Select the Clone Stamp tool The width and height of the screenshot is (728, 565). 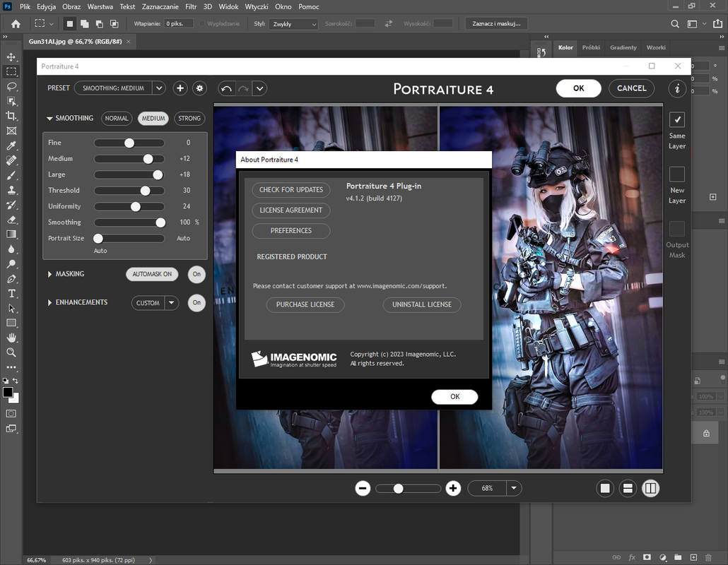(x=11, y=190)
